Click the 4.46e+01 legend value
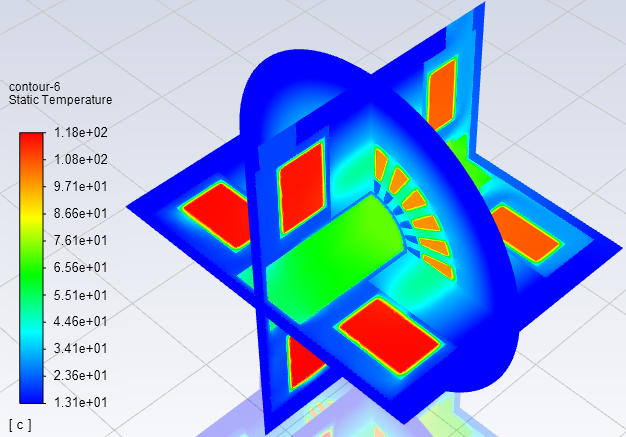This screenshot has height=437, width=626. tap(81, 321)
